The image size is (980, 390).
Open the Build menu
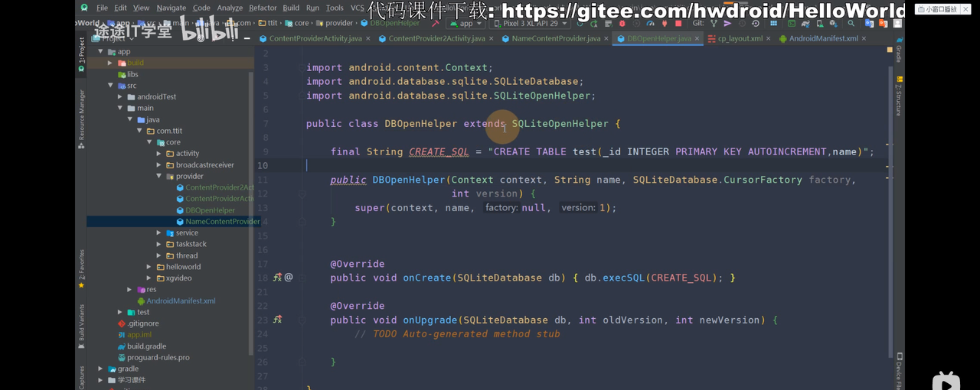[x=291, y=8]
